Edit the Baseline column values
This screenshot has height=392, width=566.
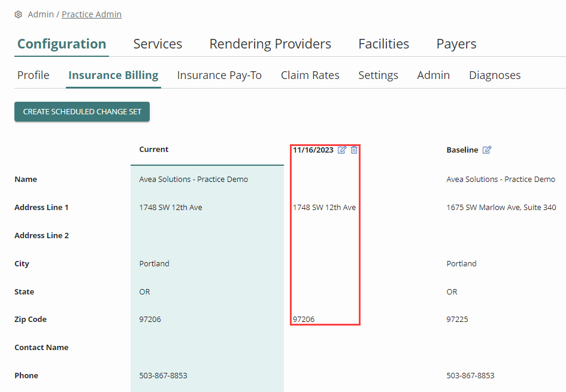(x=487, y=150)
